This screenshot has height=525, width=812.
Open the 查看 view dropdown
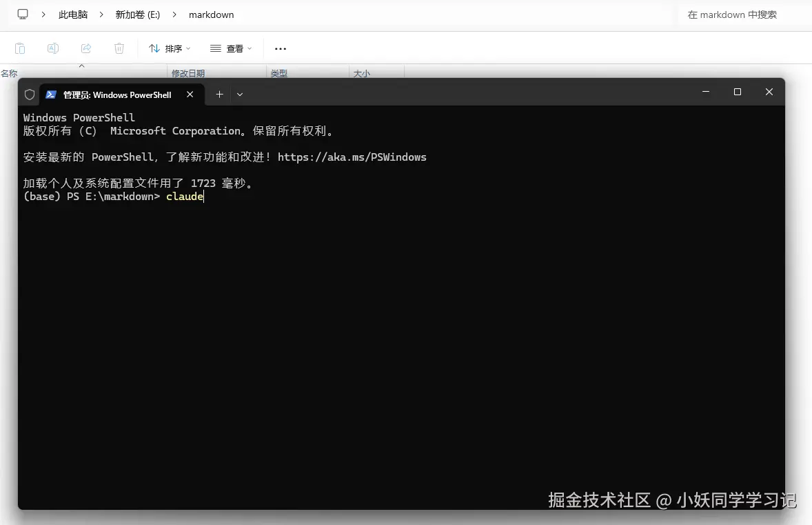231,48
